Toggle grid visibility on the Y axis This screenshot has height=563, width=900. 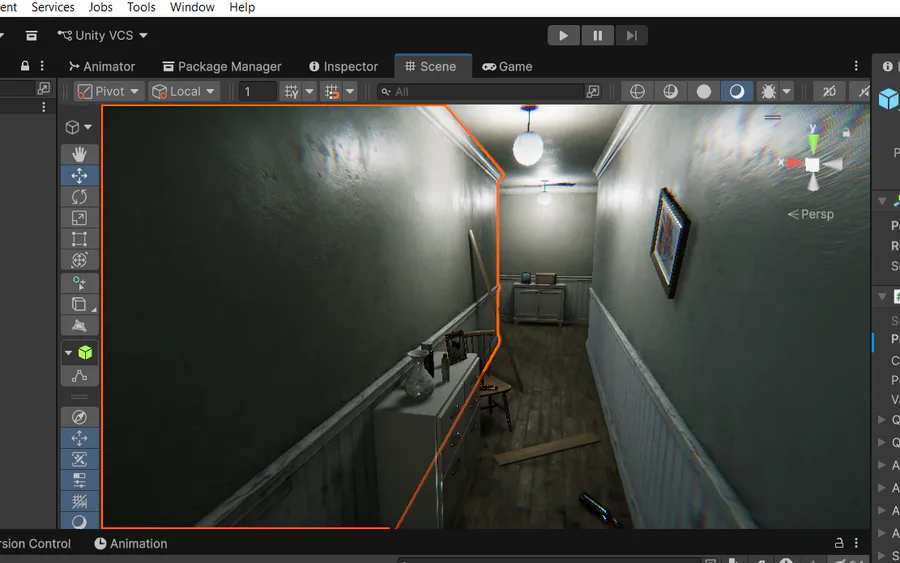point(292,91)
